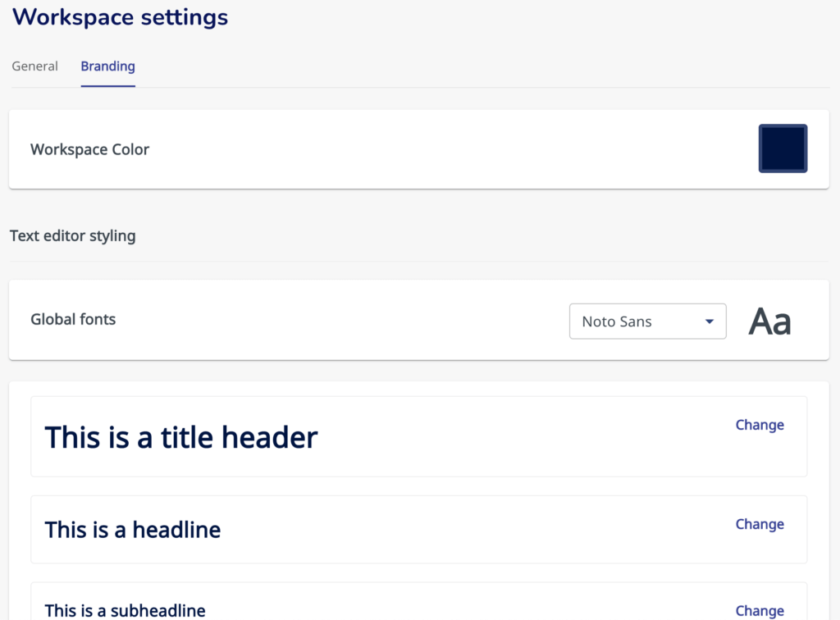840x620 pixels.
Task: Switch to the General tab
Action: [x=34, y=66]
